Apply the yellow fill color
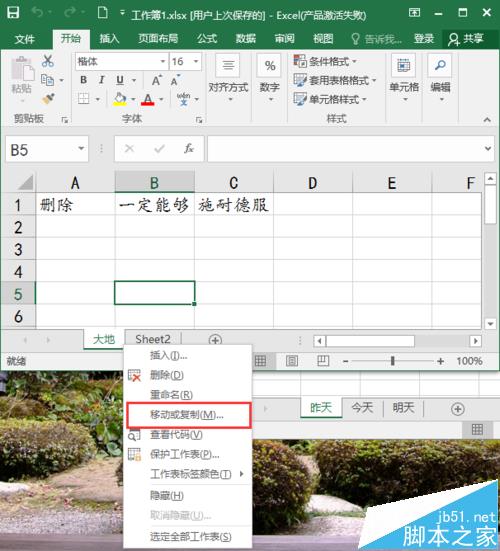The height and width of the screenshot is (551, 500). (120, 99)
